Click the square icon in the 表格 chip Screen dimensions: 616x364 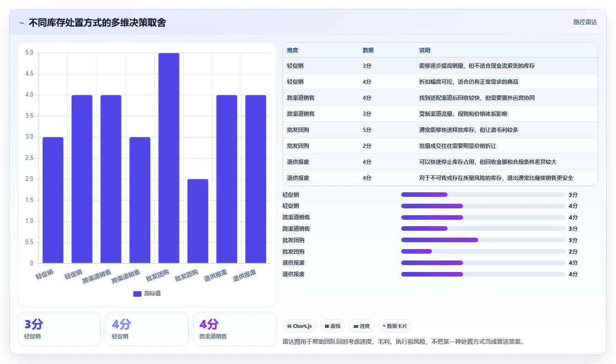327,326
